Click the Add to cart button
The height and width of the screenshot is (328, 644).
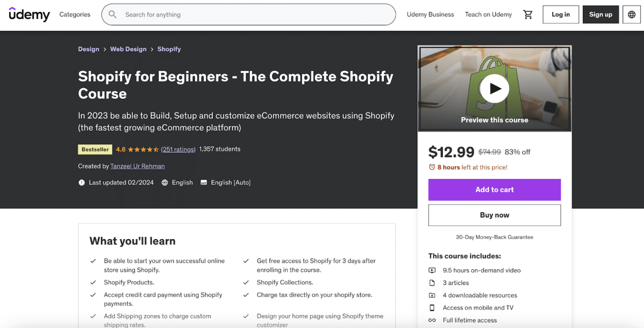[x=494, y=189]
